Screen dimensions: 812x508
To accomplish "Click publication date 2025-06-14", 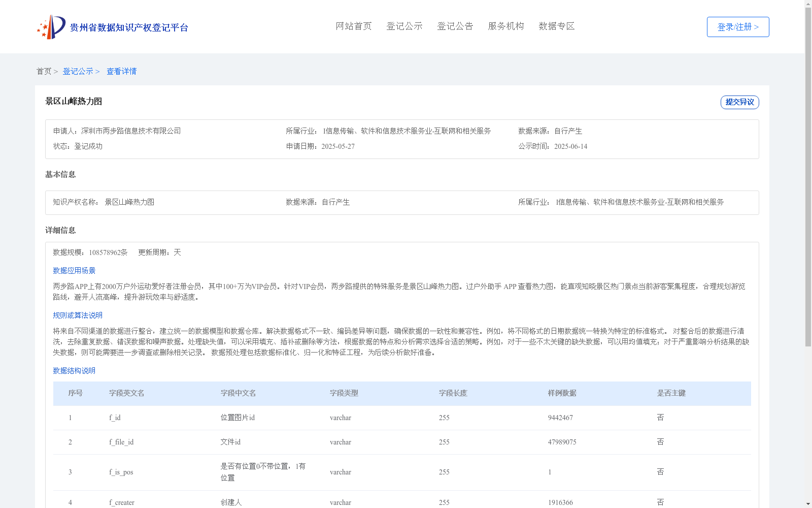I will pos(570,146).
